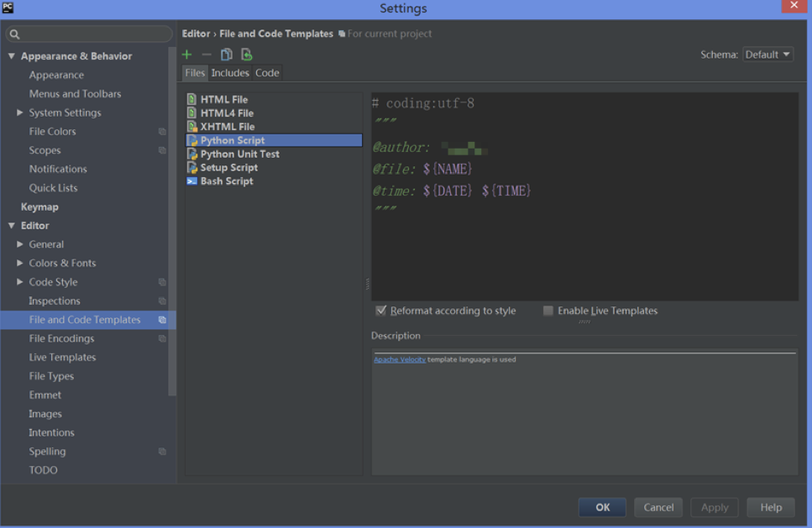Click the Bash Script template icon
812x528 pixels.
[192, 181]
